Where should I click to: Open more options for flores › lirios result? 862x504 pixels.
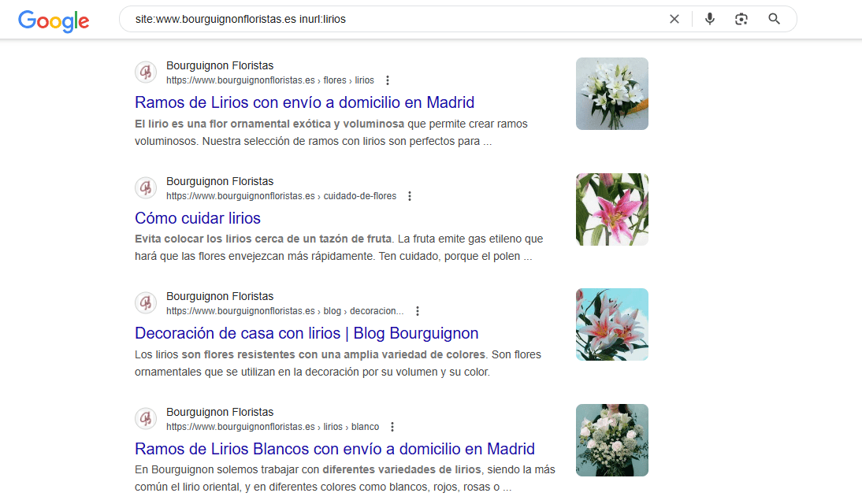point(388,80)
